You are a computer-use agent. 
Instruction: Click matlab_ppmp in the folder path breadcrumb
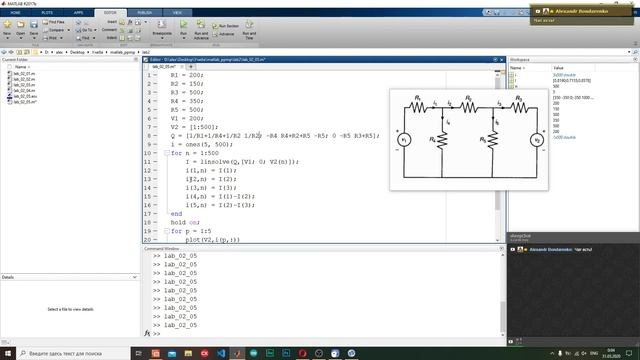coord(122,52)
